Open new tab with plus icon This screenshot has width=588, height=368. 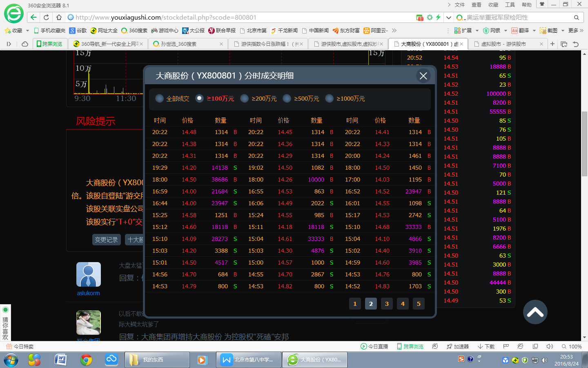point(552,44)
